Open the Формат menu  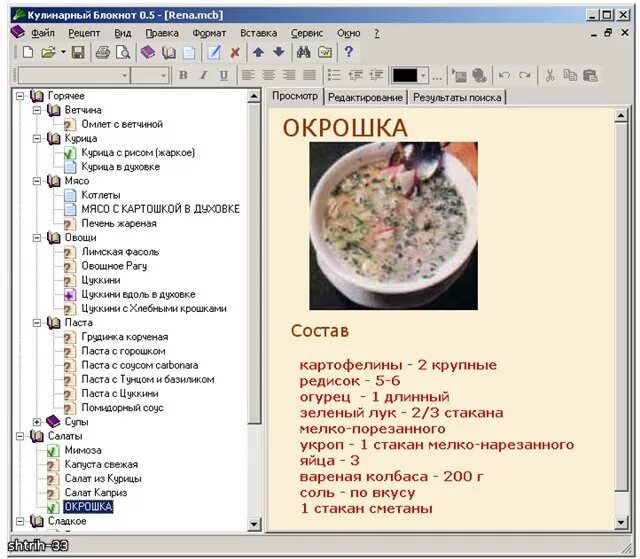(209, 33)
